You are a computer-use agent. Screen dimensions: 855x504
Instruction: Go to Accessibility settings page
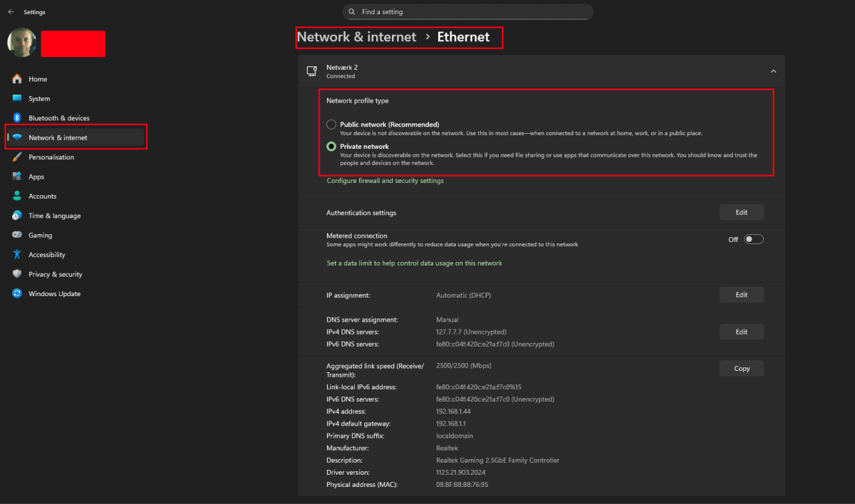point(46,255)
